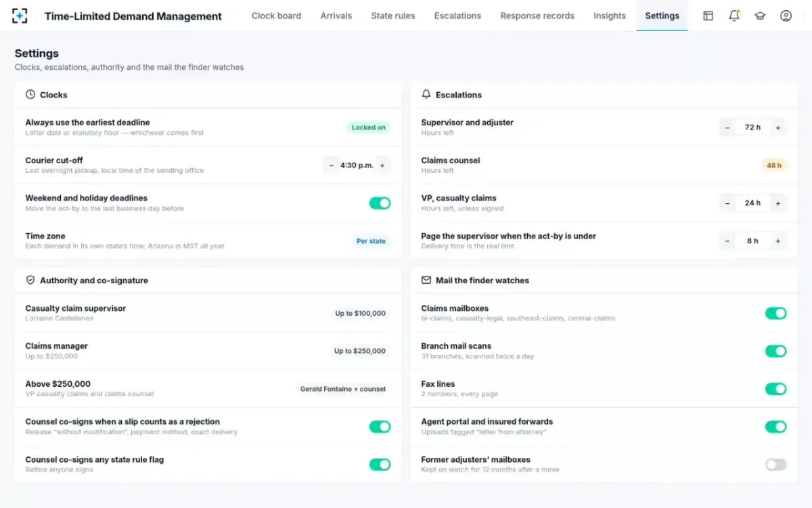
Task: Click the Always use the earliest deadline label
Action: pos(87,123)
